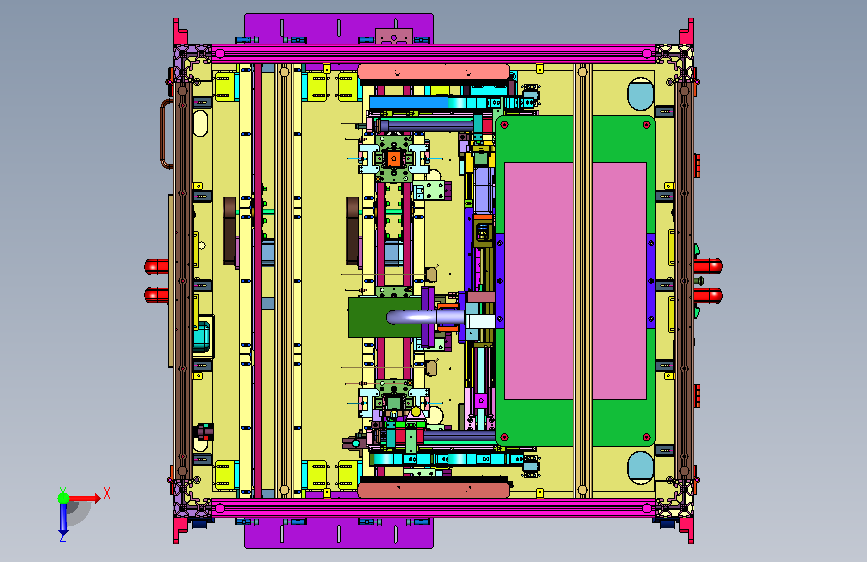The height and width of the screenshot is (562, 867).
Task: Select the lower red cylinder on the left side
Action: (156, 295)
